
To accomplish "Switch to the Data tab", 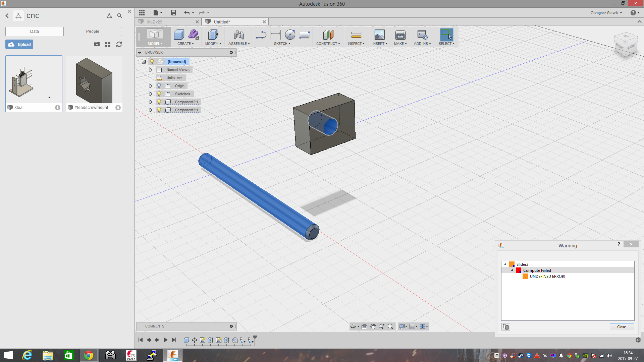I will click(35, 32).
